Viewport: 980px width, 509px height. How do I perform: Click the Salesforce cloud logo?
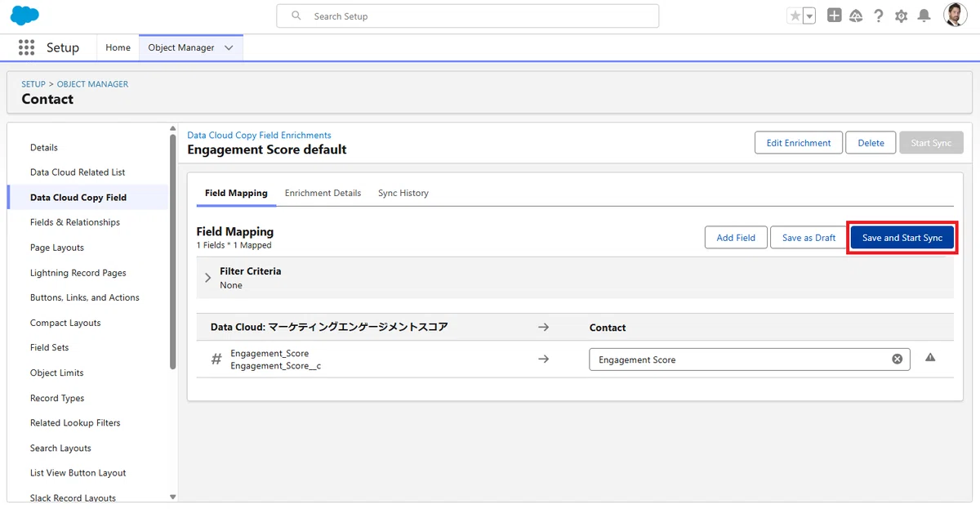pyautogui.click(x=24, y=16)
